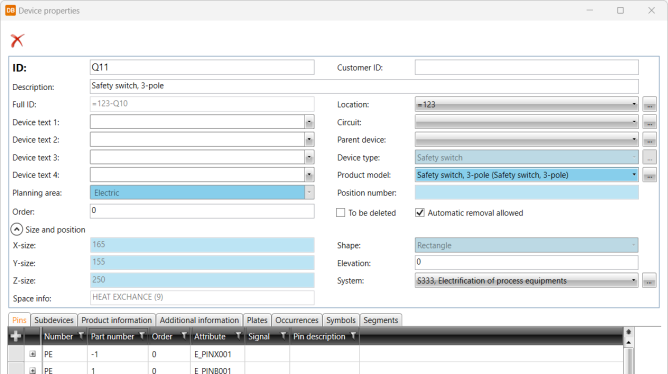This screenshot has width=668, height=374.
Task: Open the Device text 2 dropdown
Action: pyautogui.click(x=309, y=140)
